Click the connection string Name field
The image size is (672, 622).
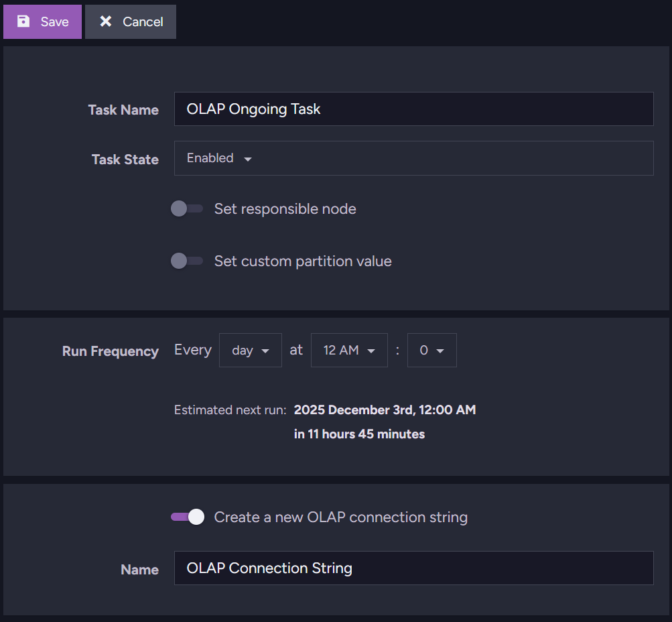[413, 568]
